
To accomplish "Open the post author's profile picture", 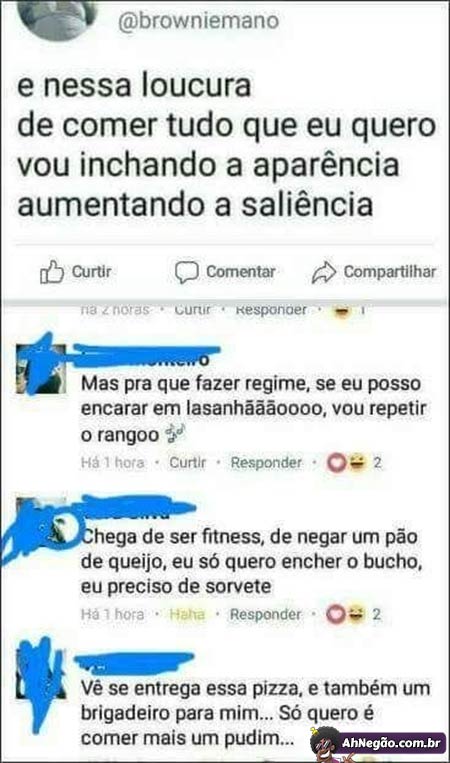I will tap(57, 19).
